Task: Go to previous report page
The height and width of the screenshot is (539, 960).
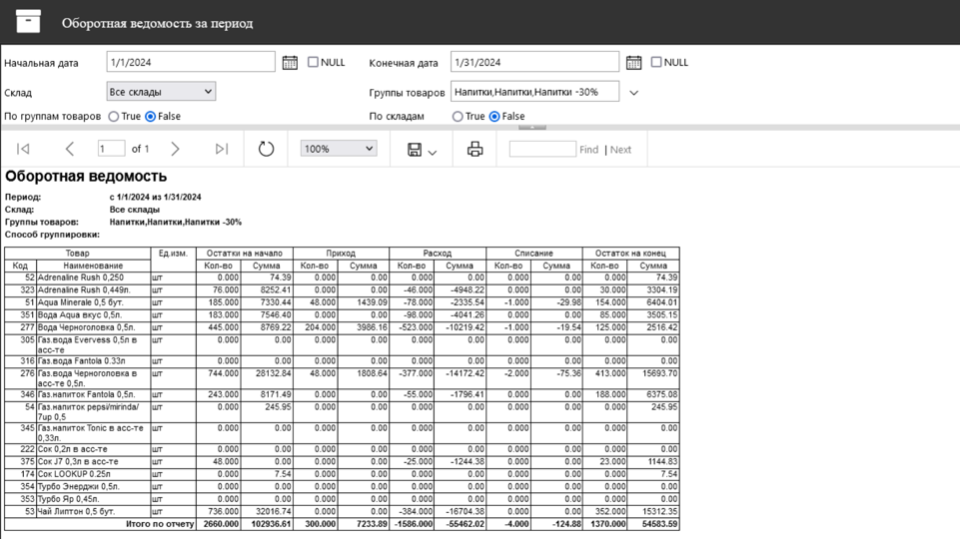Action: click(x=69, y=149)
